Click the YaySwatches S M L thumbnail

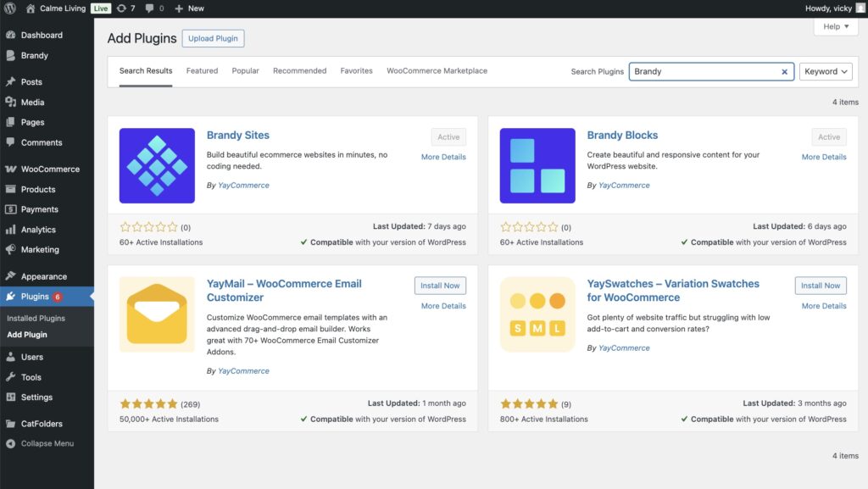(x=537, y=314)
